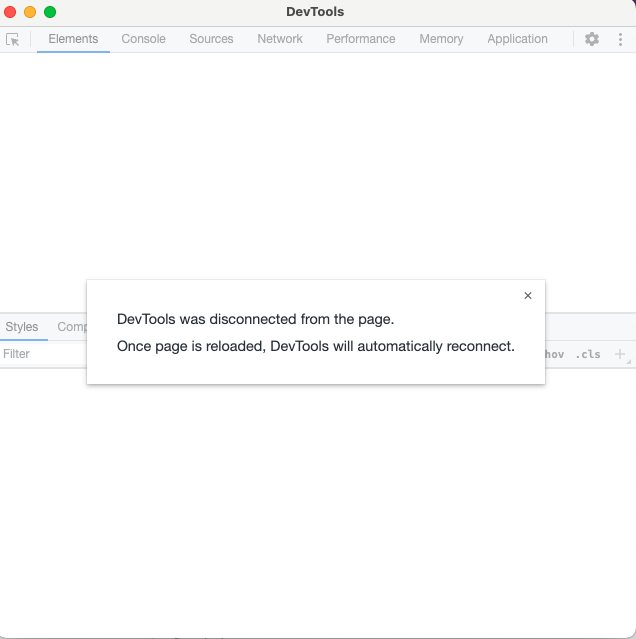Maximize DevTools with the green button
The width and height of the screenshot is (636, 639).
[x=50, y=12]
